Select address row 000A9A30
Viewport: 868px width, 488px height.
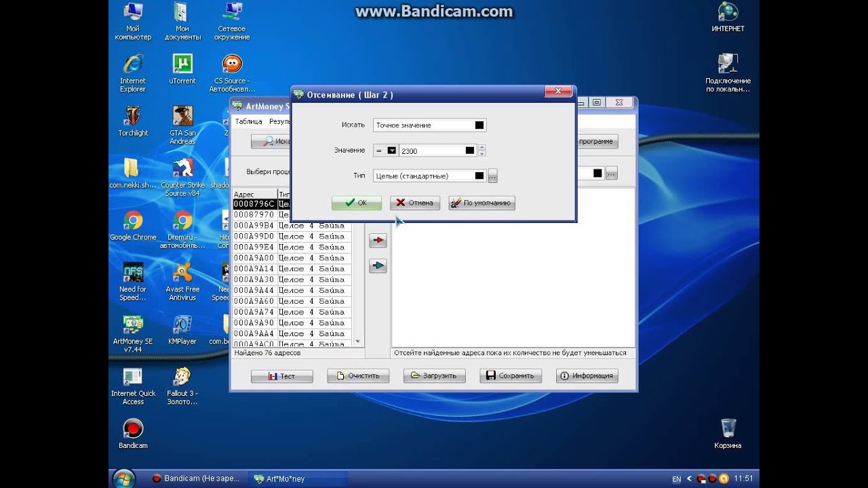[292, 280]
